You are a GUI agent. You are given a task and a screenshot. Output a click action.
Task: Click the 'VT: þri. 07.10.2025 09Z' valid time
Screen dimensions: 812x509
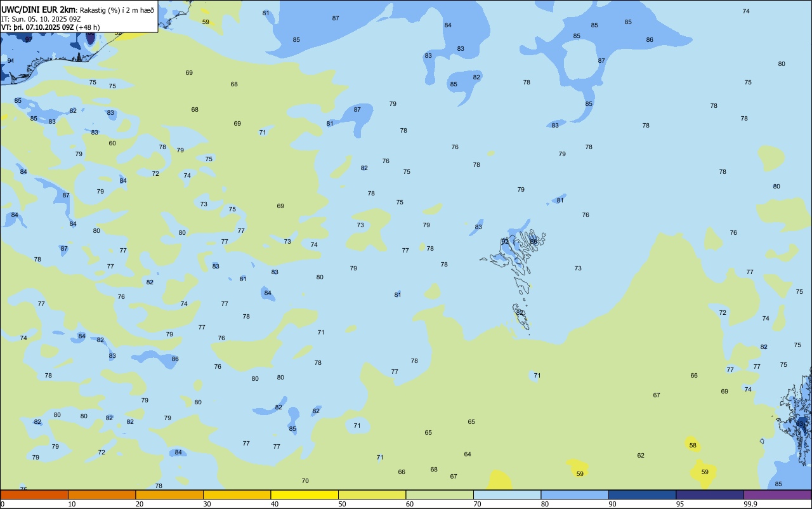click(37, 27)
